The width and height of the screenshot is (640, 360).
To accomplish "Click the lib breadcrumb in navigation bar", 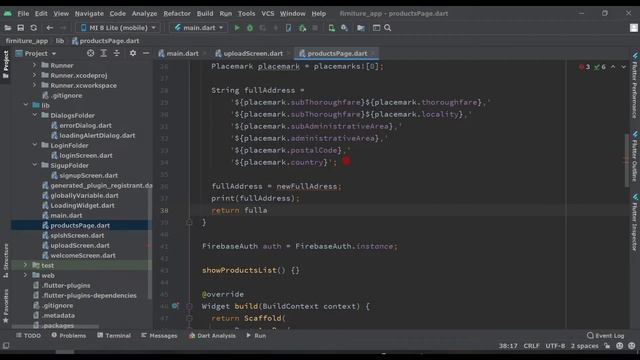I will coord(60,41).
